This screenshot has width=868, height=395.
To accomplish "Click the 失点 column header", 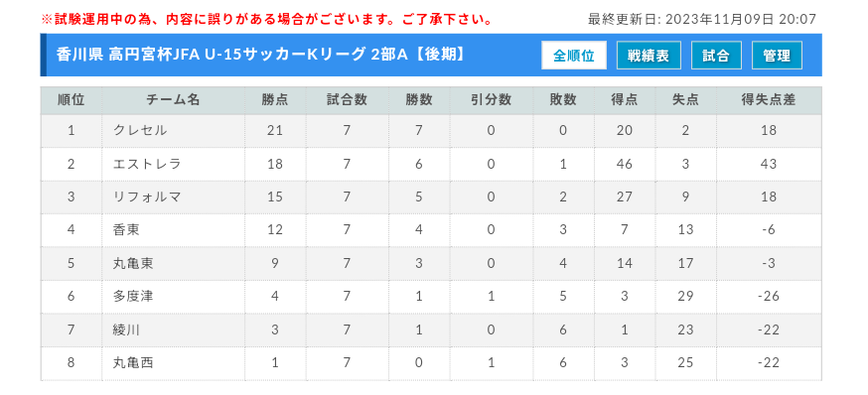I will coord(685,100).
